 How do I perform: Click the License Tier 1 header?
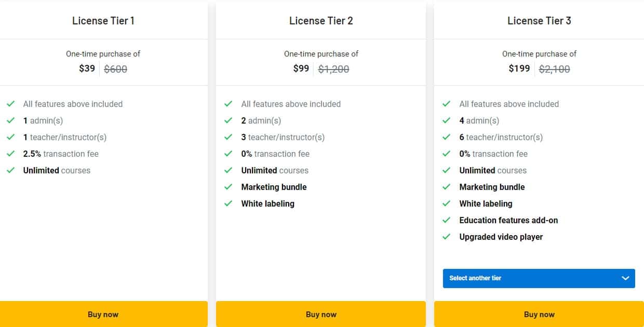(103, 21)
